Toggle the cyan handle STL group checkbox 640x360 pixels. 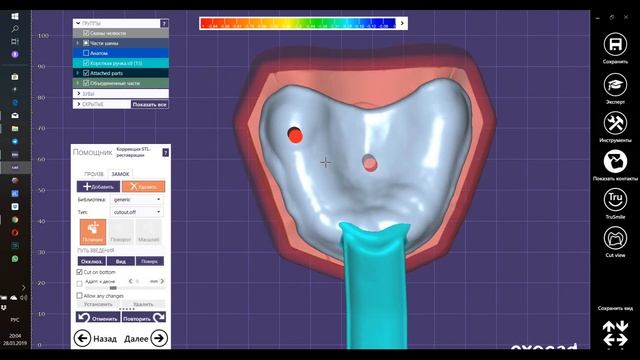point(86,63)
